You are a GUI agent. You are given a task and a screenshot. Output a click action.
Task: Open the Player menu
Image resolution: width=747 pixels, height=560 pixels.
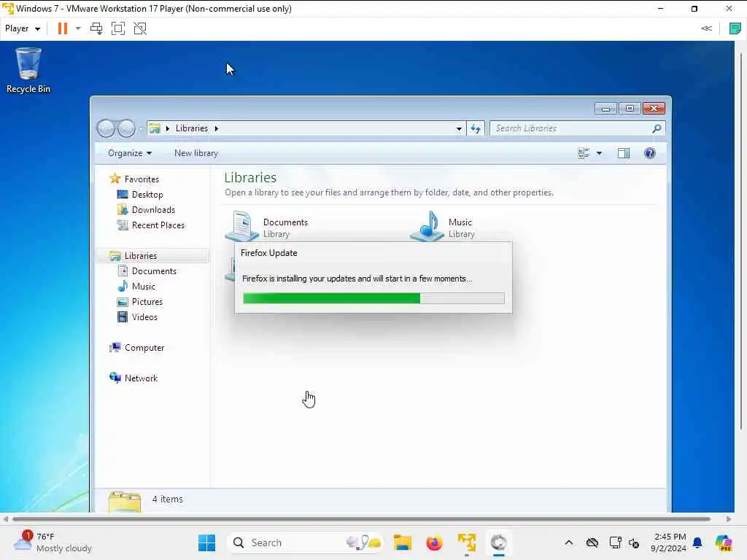coord(23,28)
